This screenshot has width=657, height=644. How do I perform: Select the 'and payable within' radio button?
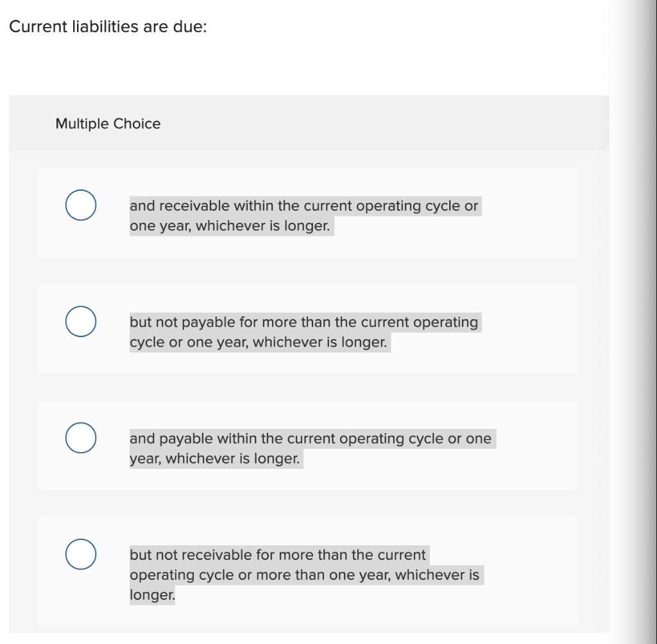(80, 437)
